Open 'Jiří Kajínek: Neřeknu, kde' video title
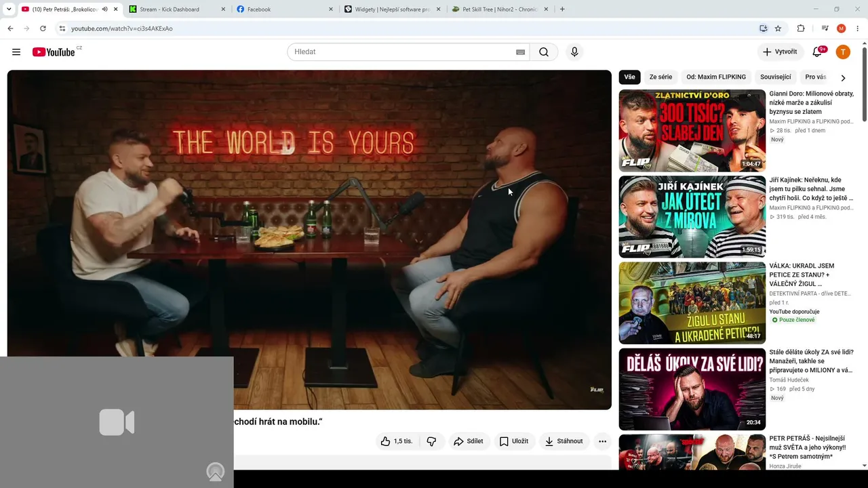This screenshot has width=868, height=488. (812, 189)
